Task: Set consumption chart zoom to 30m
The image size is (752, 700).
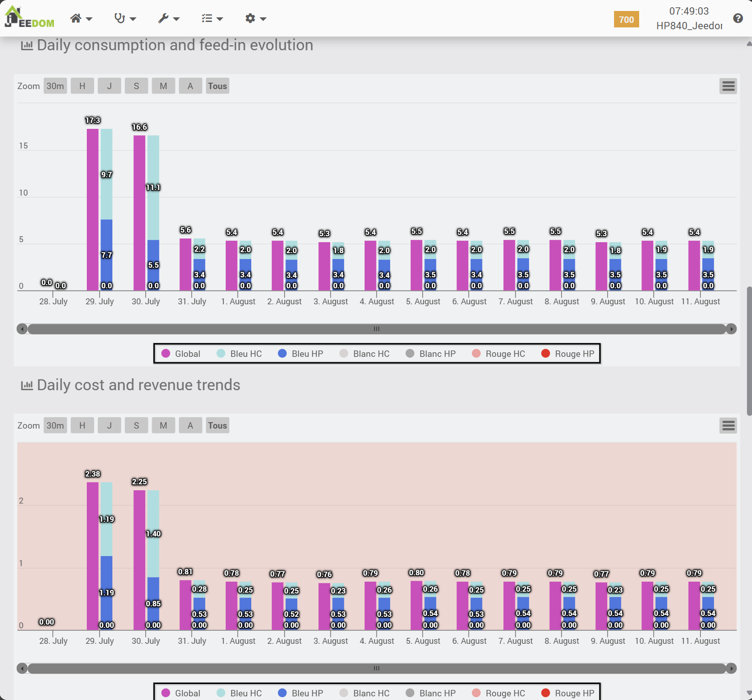Action: click(55, 86)
